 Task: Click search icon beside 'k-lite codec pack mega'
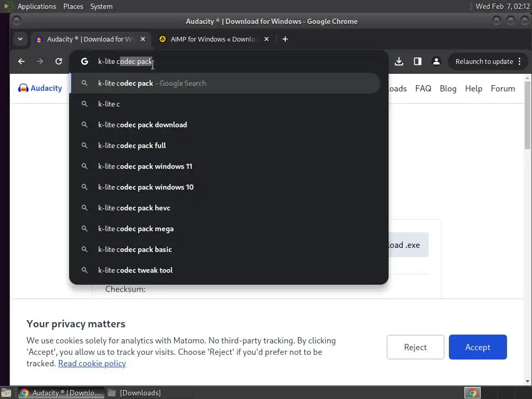[x=85, y=229]
